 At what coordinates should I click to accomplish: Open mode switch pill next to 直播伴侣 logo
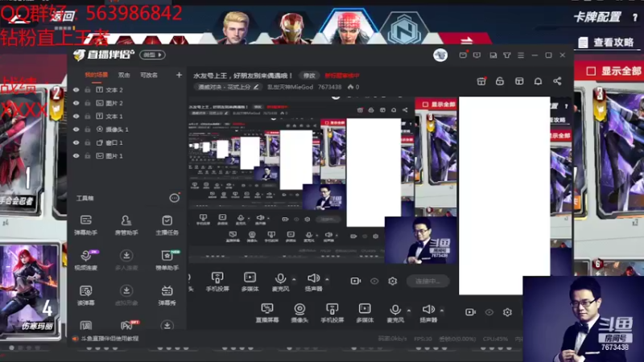(x=152, y=55)
